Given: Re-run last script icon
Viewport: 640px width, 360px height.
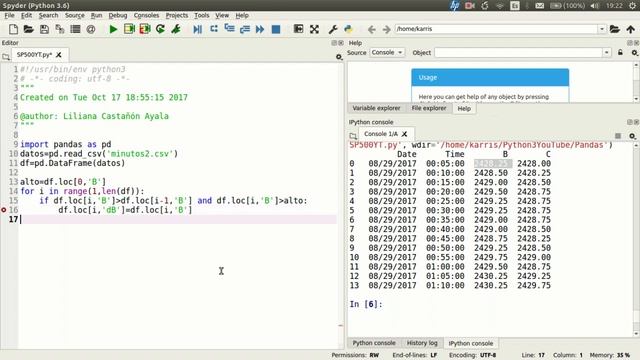Looking at the screenshot, I should [160, 29].
